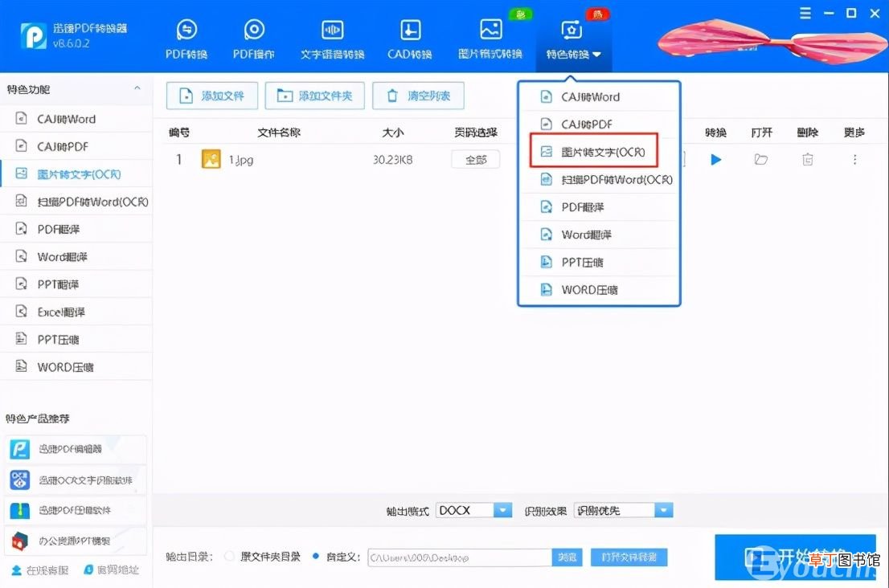Delete 1.jpg with the trash icon
The width and height of the screenshot is (889, 588).
pos(807,160)
